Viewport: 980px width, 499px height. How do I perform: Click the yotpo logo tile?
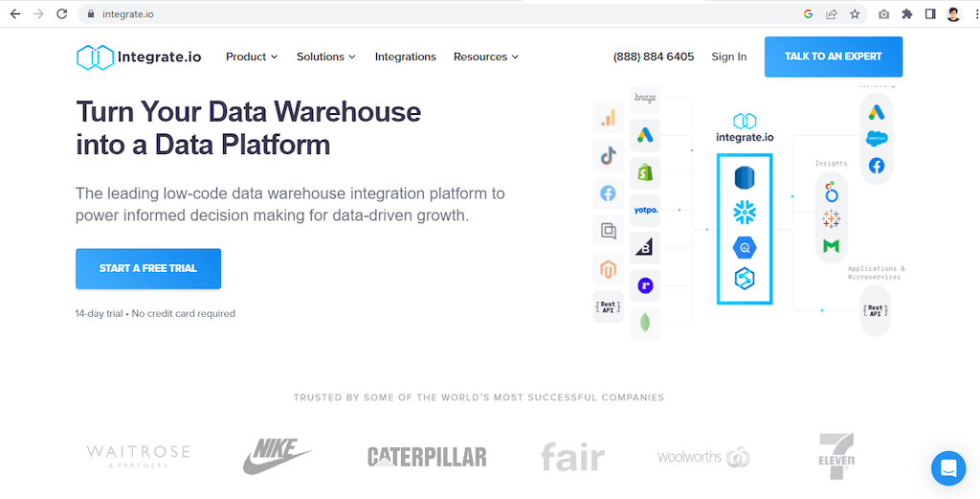[645, 211]
